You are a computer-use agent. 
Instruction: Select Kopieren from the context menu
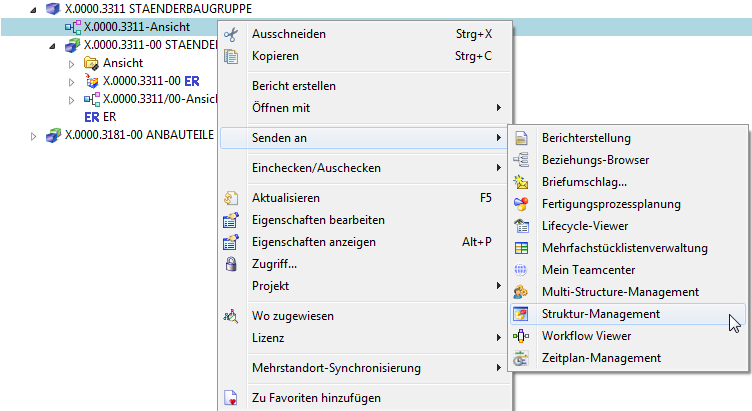275,56
